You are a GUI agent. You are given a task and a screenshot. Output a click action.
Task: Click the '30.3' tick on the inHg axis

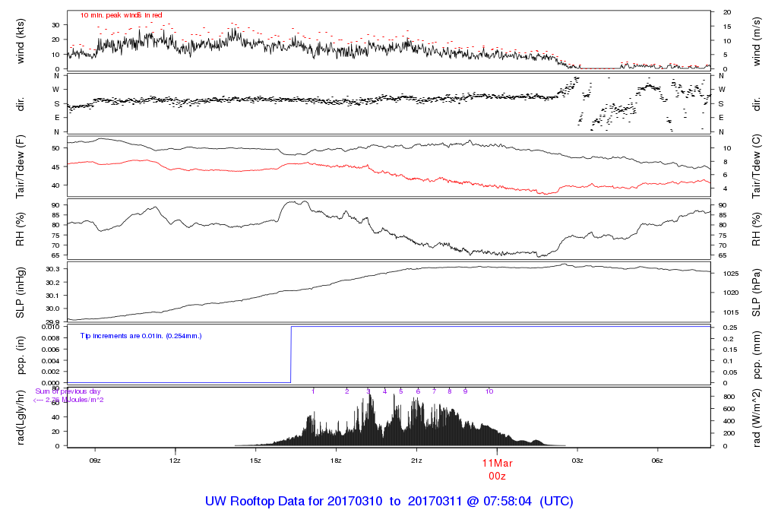tap(52, 269)
